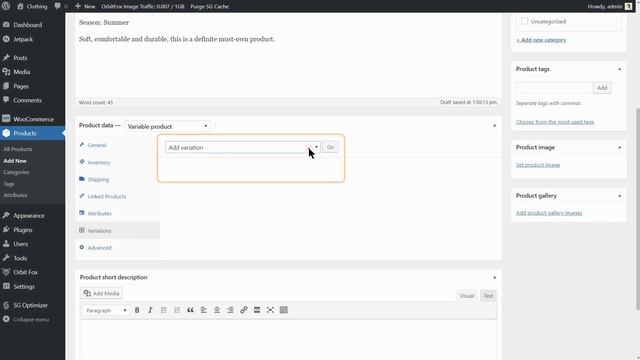Click the Go button
The height and width of the screenshot is (360, 640).
[x=330, y=147]
